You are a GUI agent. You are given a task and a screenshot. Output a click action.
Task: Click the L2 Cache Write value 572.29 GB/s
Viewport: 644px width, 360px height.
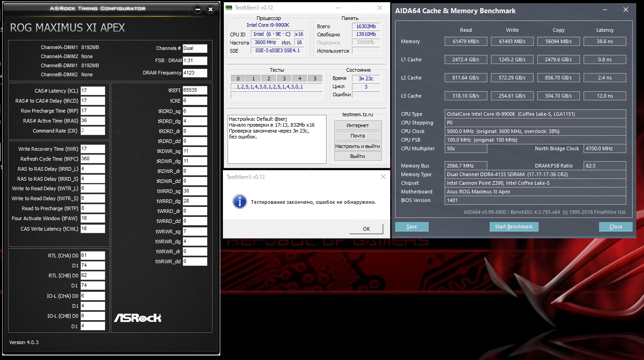[512, 78]
